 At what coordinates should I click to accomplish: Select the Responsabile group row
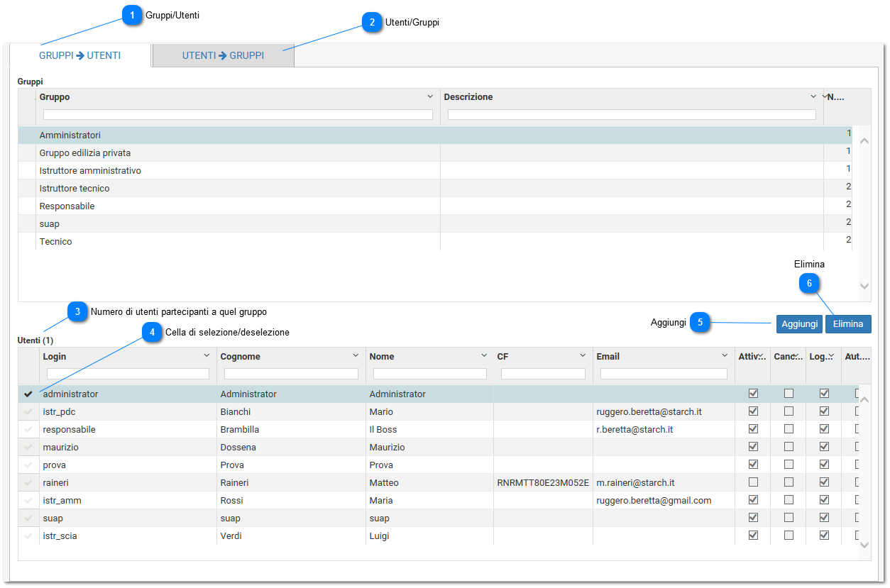(434, 206)
